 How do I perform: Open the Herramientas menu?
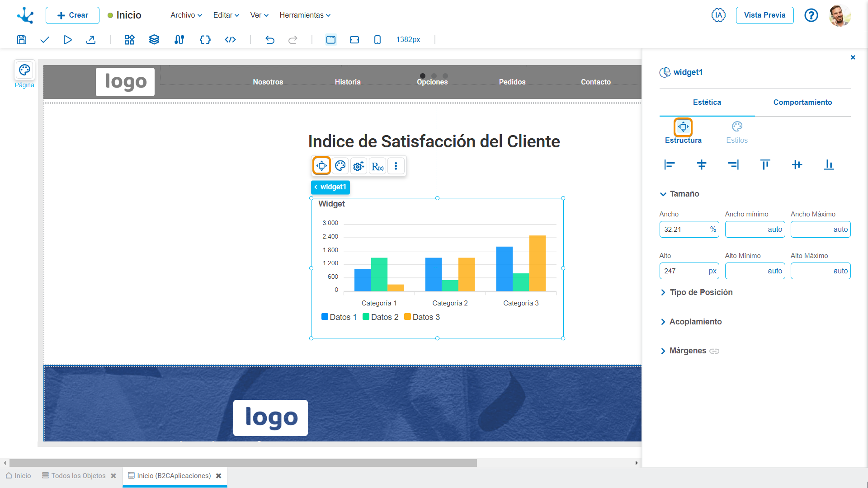(x=305, y=15)
